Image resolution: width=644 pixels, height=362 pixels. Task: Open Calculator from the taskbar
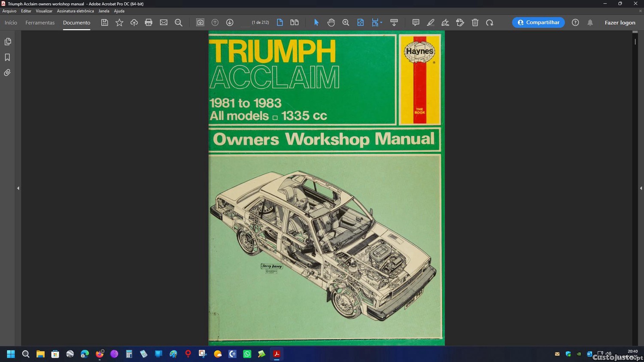tap(129, 354)
